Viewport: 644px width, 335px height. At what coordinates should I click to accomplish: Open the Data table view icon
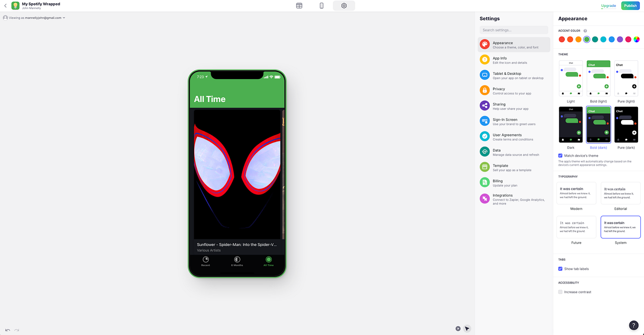point(299,6)
